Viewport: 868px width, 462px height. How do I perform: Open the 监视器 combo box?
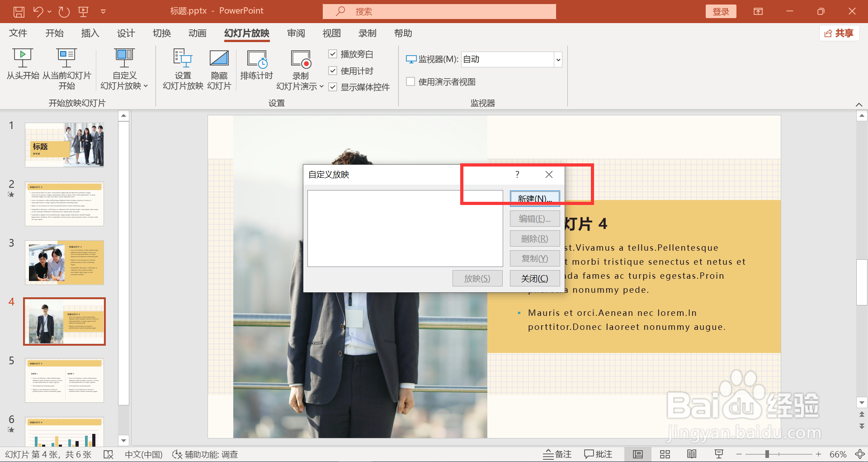[511, 59]
